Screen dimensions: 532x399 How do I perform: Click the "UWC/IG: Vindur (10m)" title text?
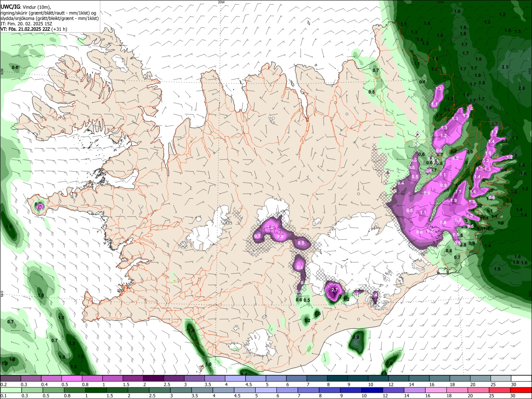(25, 6)
